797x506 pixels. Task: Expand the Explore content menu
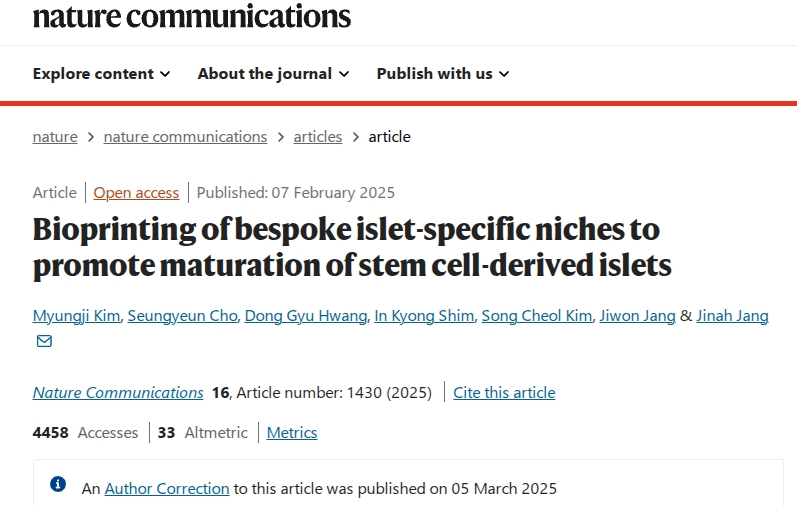101,74
